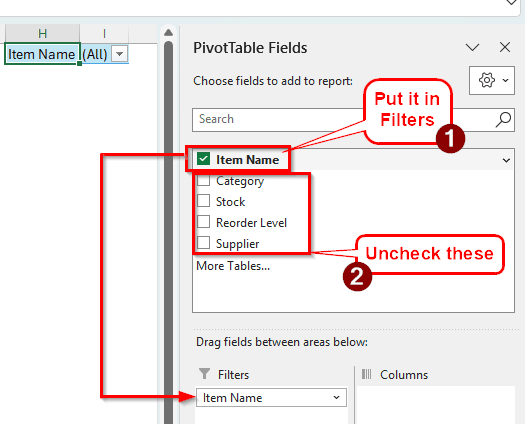Viewport: 525px width, 424px height.
Task: Click the vertical scrollbar up arrow
Action: (168, 32)
